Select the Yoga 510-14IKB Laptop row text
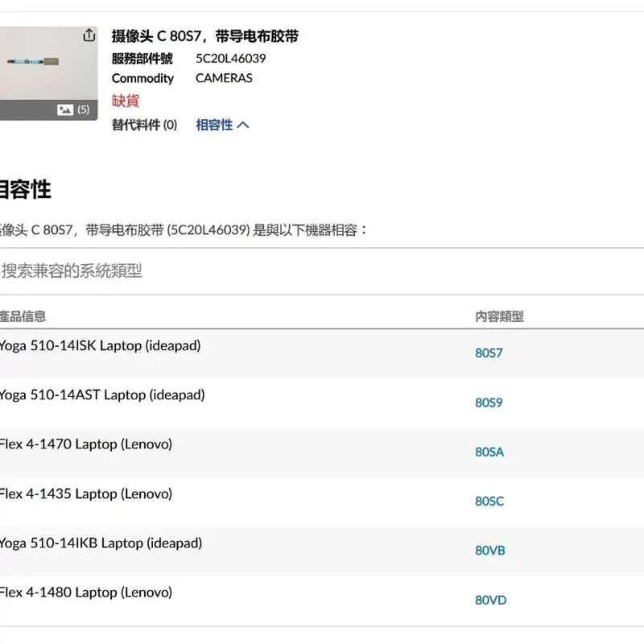This screenshot has width=644, height=644. (x=101, y=543)
